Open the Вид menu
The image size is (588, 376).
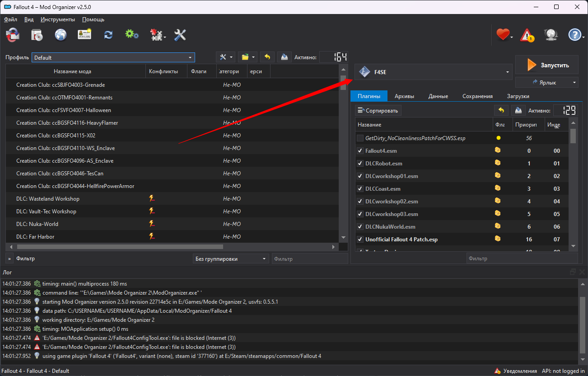coord(29,19)
